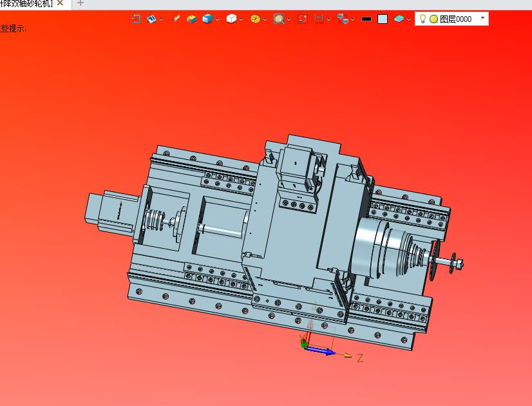Click the yellow and blue box icon

[191, 19]
